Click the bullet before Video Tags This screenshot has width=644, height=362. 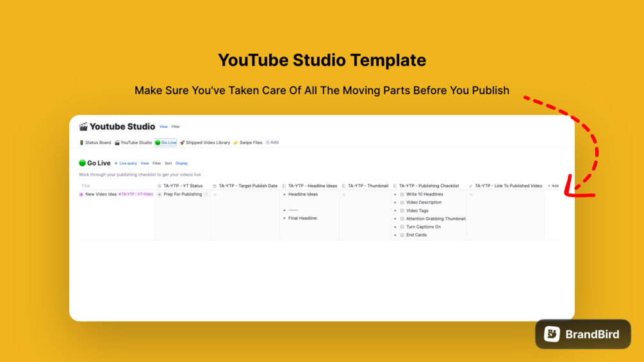[x=395, y=211]
